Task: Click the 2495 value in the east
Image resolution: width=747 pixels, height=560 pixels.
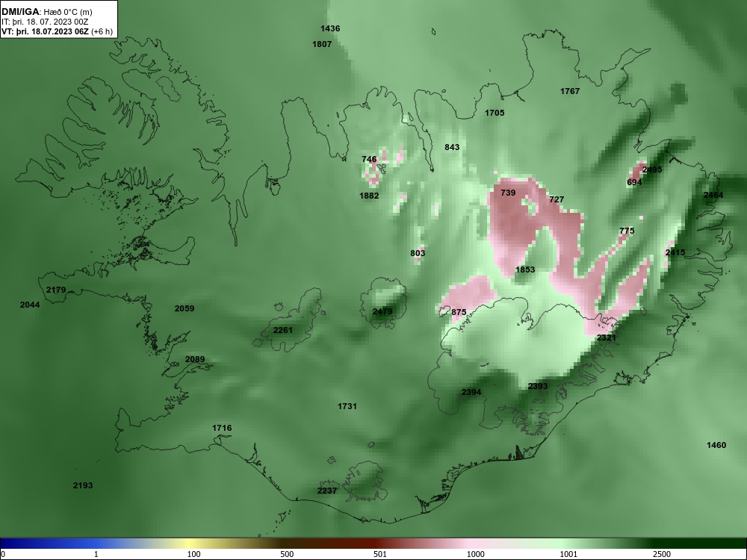Action: 652,169
